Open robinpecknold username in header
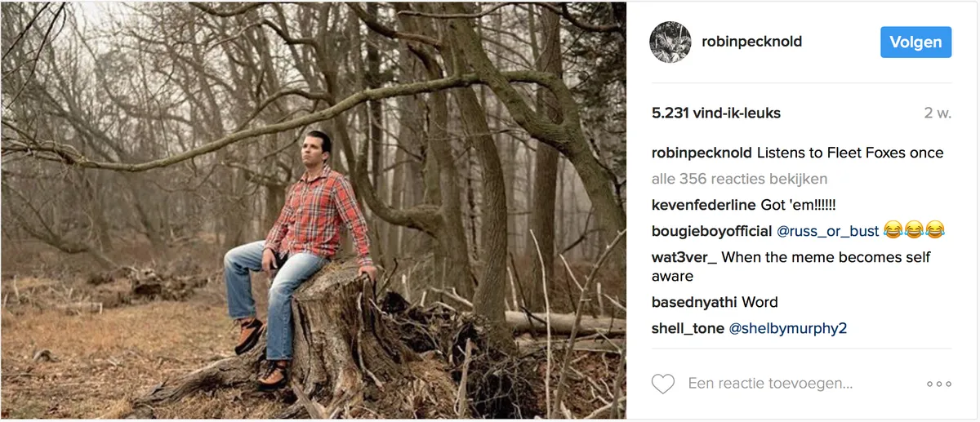This screenshot has width=980, height=422. tap(751, 42)
